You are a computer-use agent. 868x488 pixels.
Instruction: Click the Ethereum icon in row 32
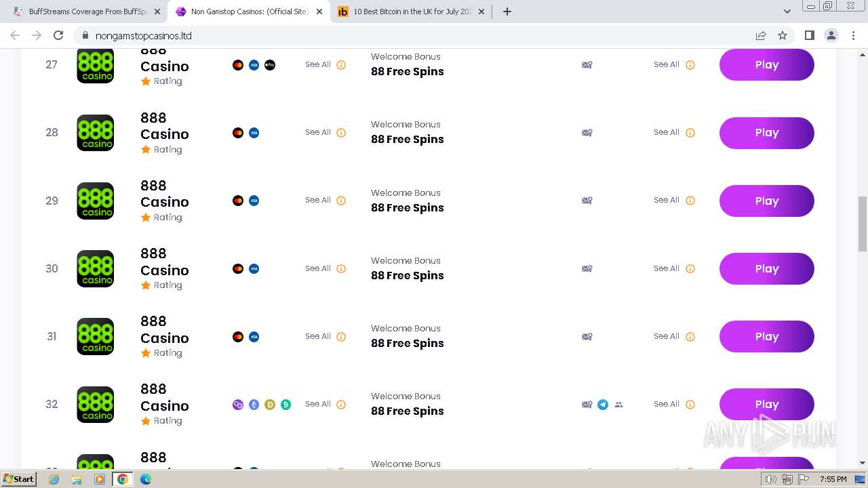[x=254, y=405]
